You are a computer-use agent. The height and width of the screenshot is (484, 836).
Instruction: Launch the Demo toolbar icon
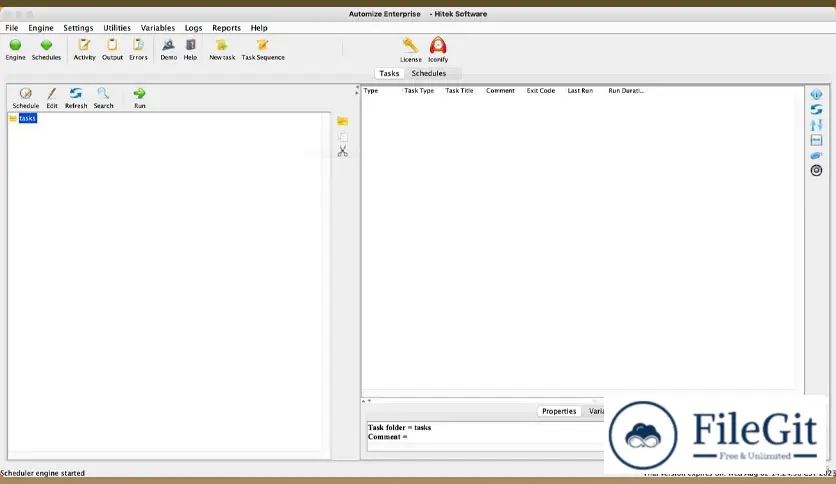pyautogui.click(x=168, y=45)
